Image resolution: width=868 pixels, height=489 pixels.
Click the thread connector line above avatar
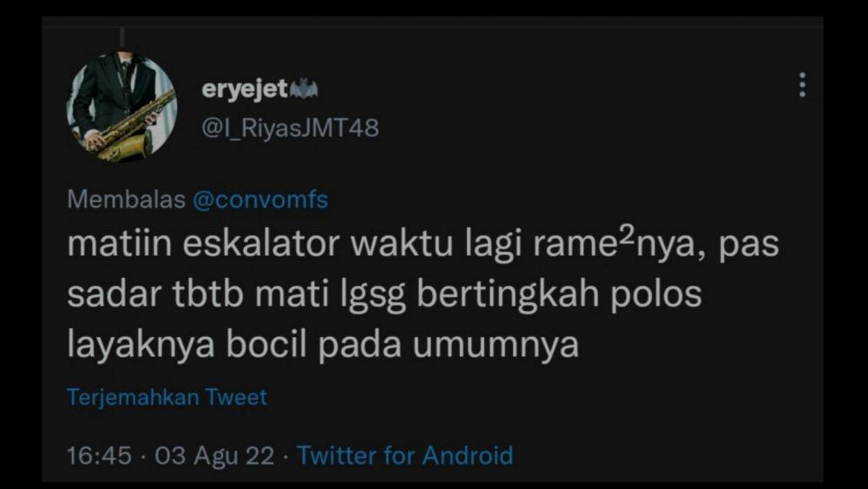coord(122,37)
